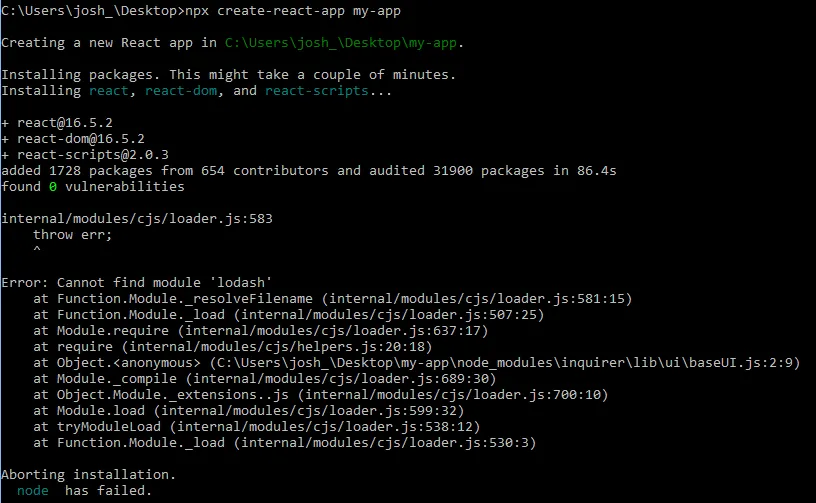Click the cyan 'react-scripts' package name
Screen dimensions: 816x503
tap(316, 91)
